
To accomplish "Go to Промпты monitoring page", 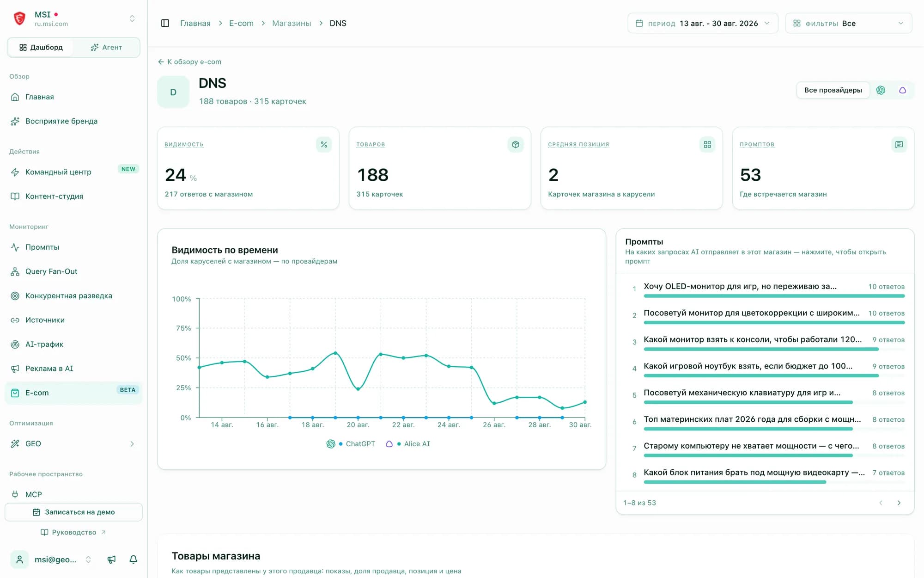I will tap(74, 247).
